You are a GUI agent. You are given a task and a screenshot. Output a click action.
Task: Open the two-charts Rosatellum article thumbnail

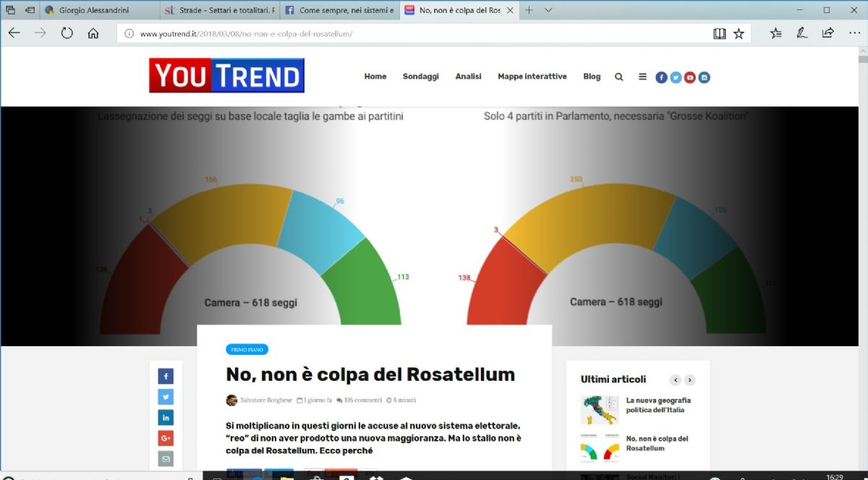(599, 448)
